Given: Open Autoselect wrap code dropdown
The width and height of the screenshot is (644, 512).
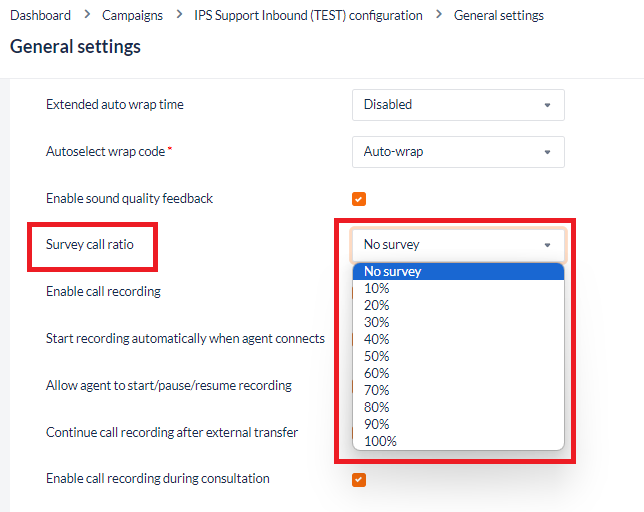Looking at the screenshot, I should [458, 152].
